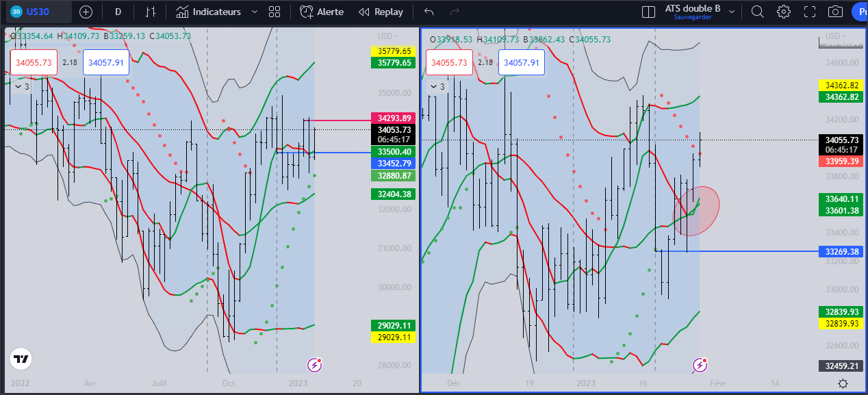The image size is (868, 395).
Task: Click the yellow 32839.93 price label
Action: [841, 323]
